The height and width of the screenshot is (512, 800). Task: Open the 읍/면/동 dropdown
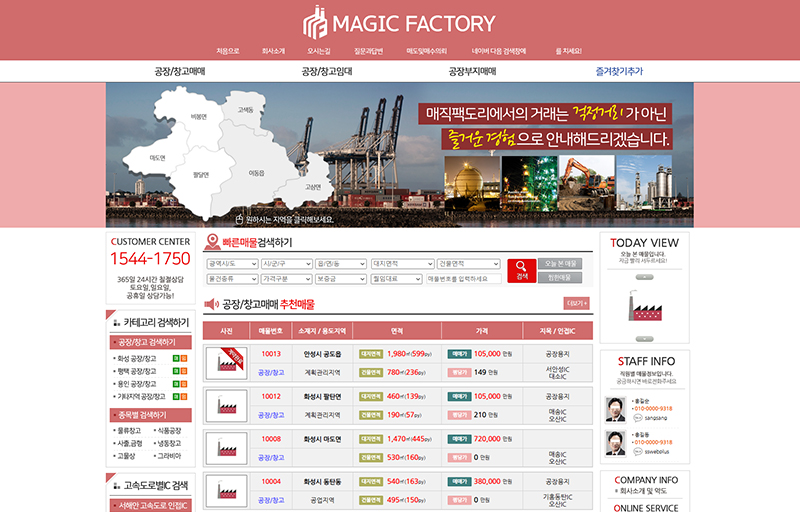coord(341,264)
